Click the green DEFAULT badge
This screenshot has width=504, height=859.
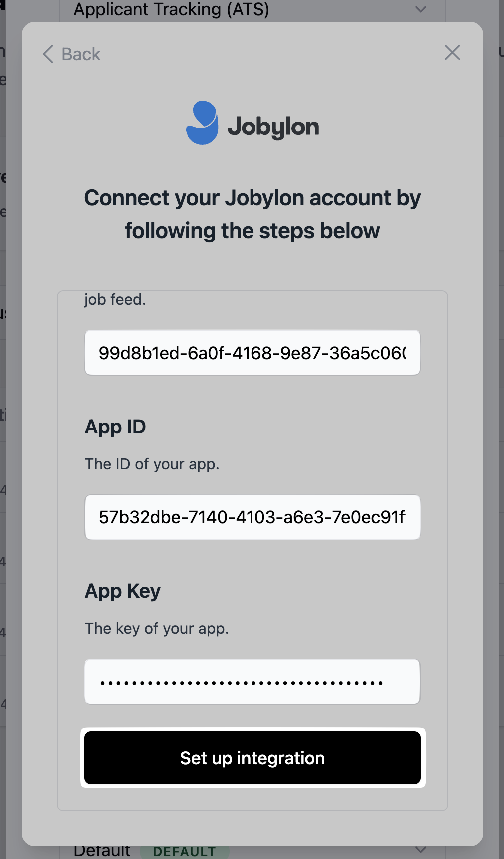coord(184,852)
